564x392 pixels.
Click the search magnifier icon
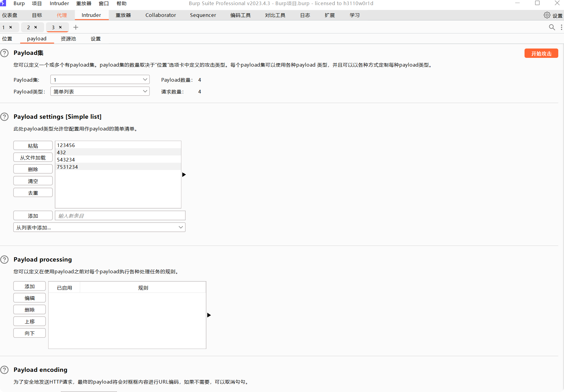pos(552,27)
